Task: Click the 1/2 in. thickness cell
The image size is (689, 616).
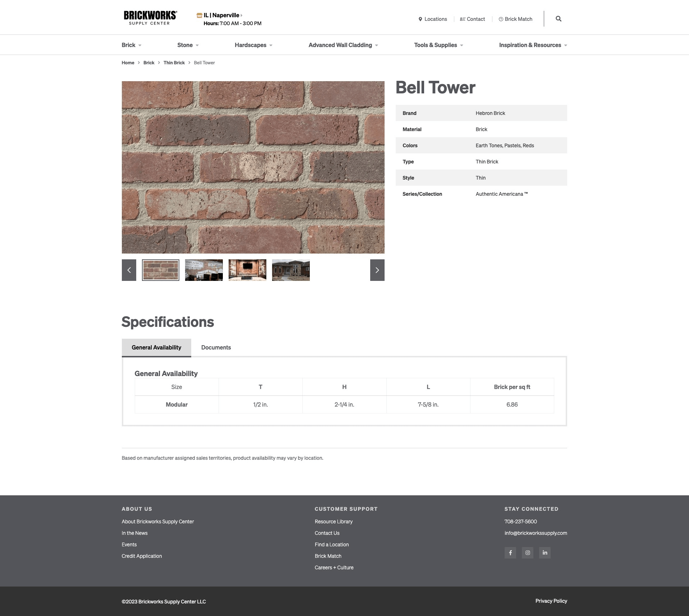Action: 261,404
